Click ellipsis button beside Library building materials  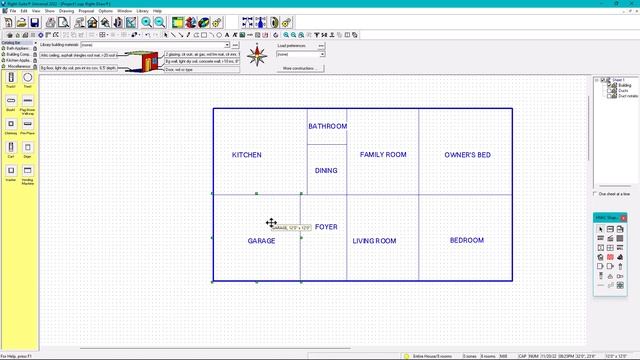click(235, 45)
